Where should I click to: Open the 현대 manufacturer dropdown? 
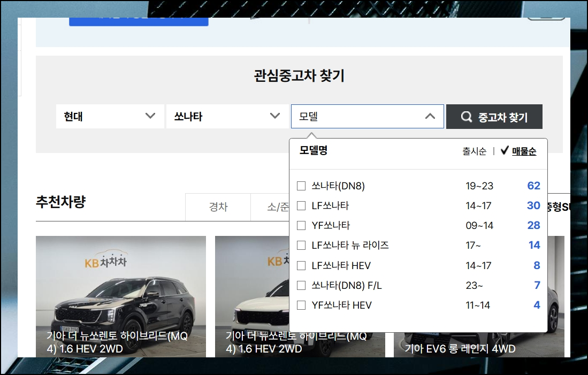(x=110, y=116)
